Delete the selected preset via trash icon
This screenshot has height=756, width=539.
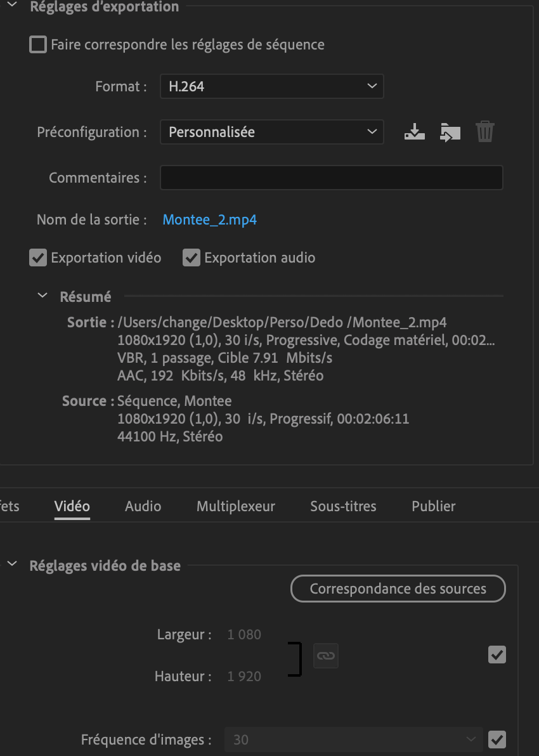coord(485,131)
